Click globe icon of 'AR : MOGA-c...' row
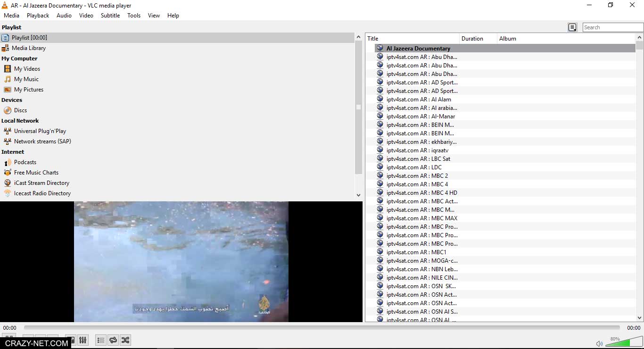This screenshot has width=644, height=349. pos(380,260)
